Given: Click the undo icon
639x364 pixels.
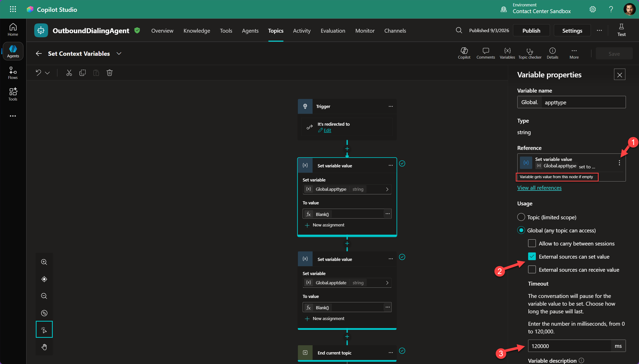Looking at the screenshot, I should click(38, 73).
